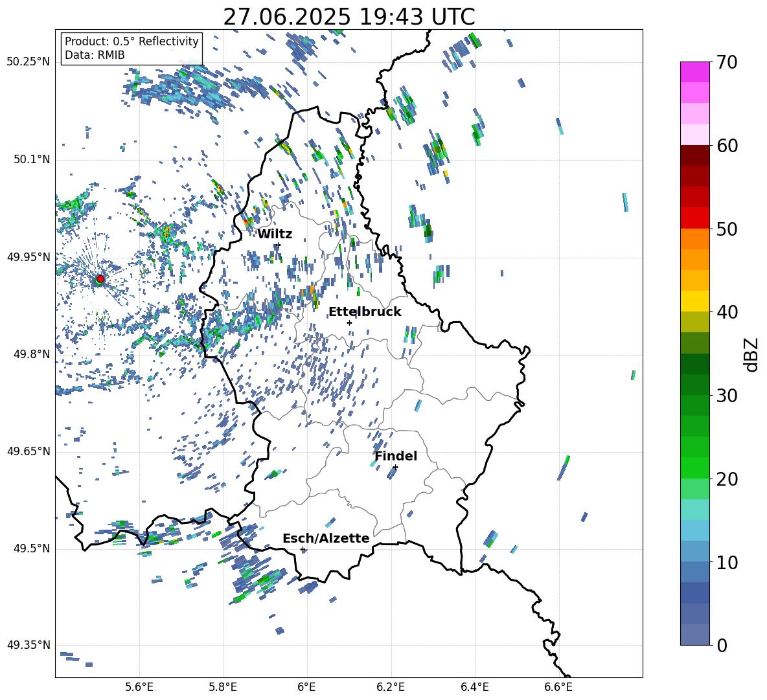This screenshot has height=700, width=767.
Task: Click the yellow 40 dBZ colorbar segment
Action: [x=694, y=301]
